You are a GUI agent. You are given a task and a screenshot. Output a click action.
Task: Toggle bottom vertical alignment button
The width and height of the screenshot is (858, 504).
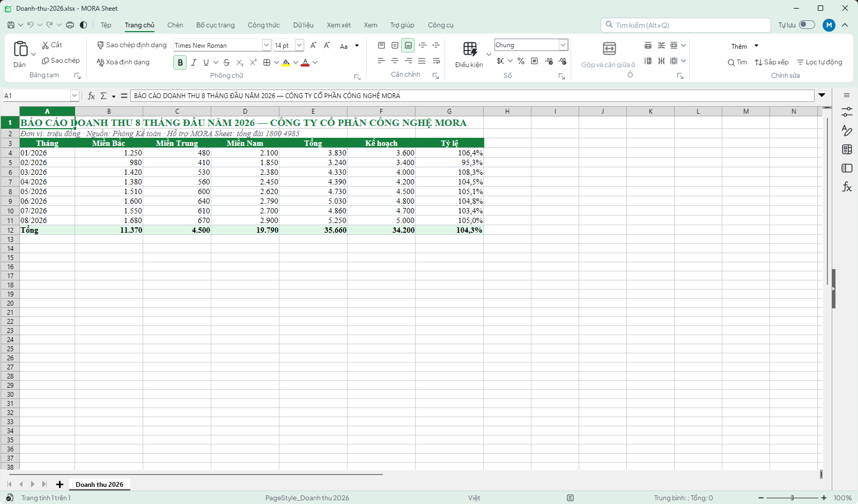[x=408, y=46]
